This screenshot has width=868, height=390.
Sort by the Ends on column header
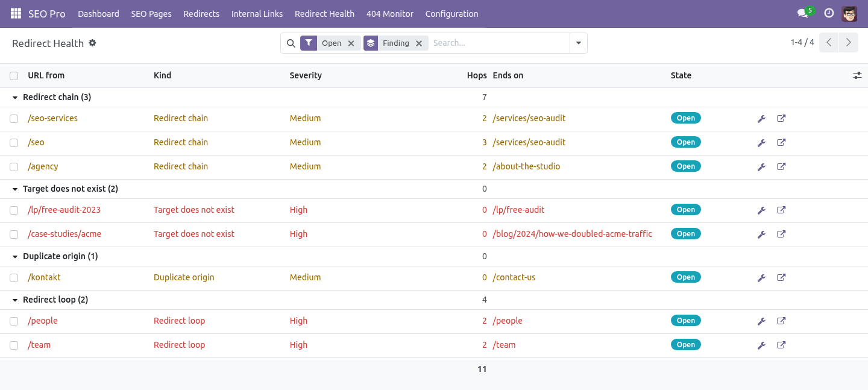pos(508,75)
